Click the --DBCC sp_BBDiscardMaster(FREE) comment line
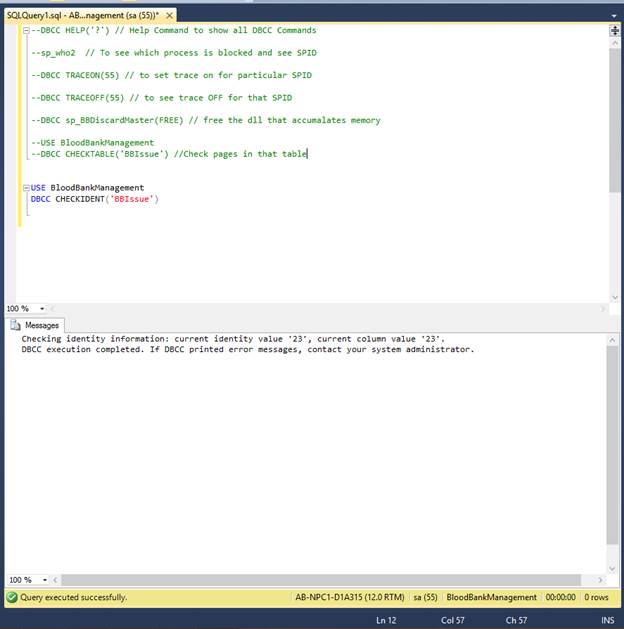 pyautogui.click(x=206, y=120)
